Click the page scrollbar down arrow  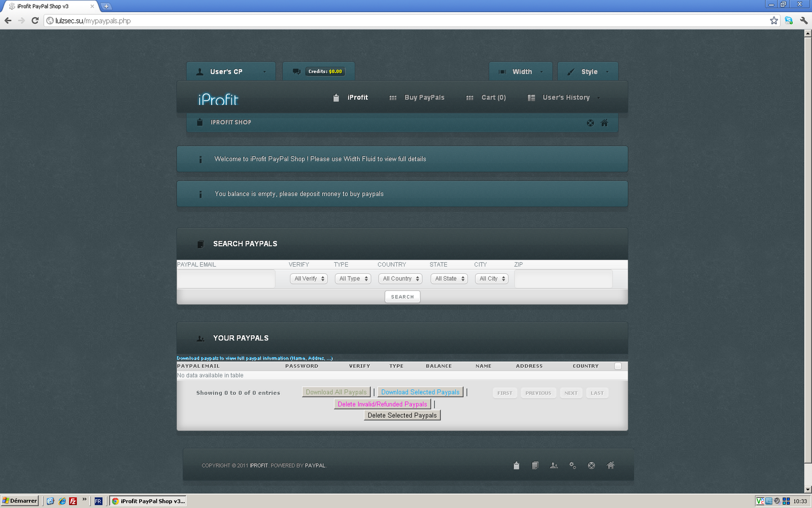tap(808, 489)
